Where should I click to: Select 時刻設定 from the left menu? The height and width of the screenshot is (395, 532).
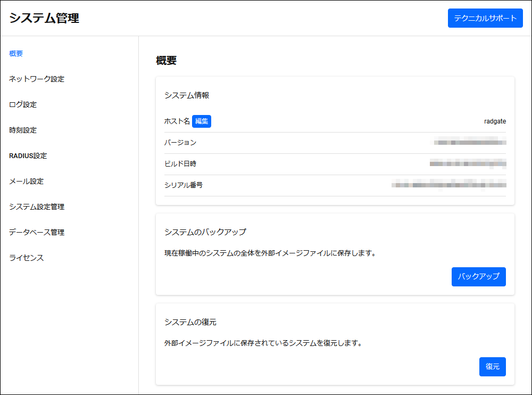[23, 130]
